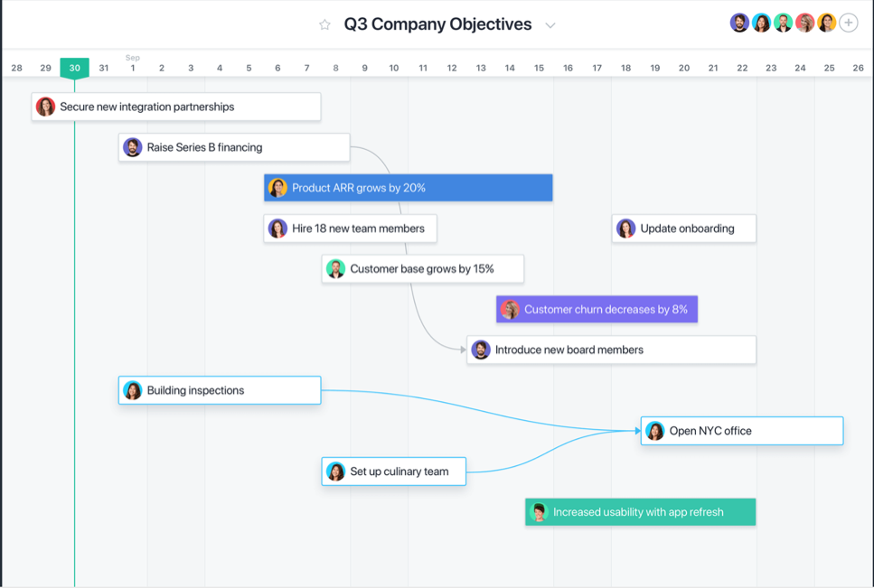Open Update onboarding task
The width and height of the screenshot is (874, 588).
684,229
